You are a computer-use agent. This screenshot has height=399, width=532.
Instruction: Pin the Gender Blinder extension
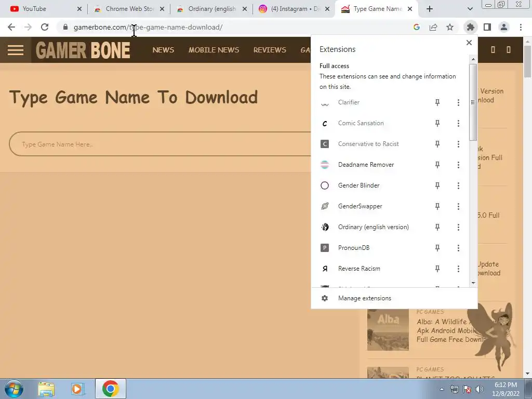coord(437,185)
